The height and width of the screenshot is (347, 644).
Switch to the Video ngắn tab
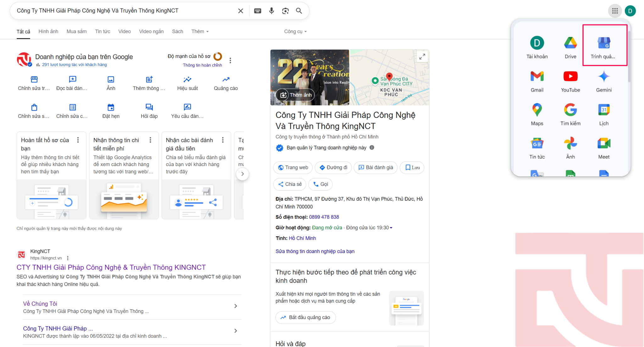click(151, 31)
